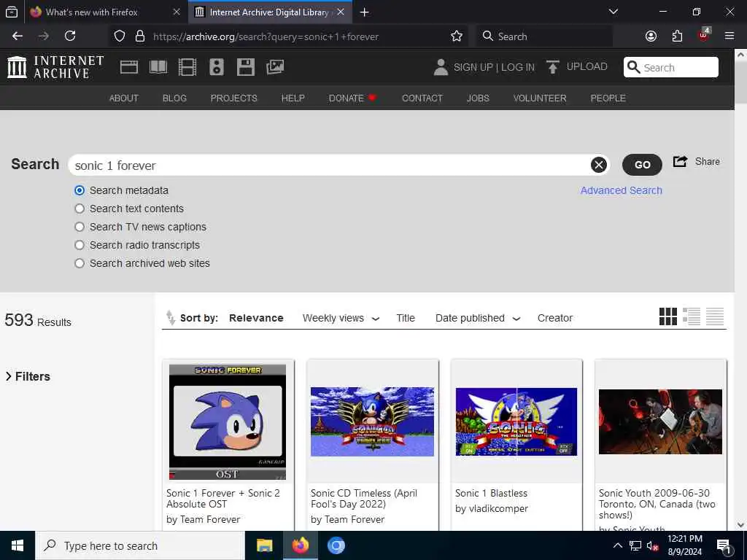Open Firefox View in the tab bar
747x560 pixels.
pos(12,12)
